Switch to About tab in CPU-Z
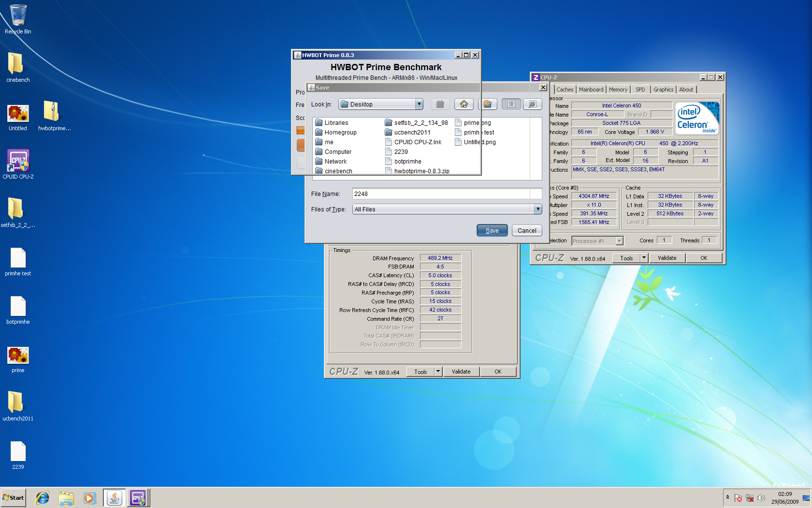 [x=686, y=90]
